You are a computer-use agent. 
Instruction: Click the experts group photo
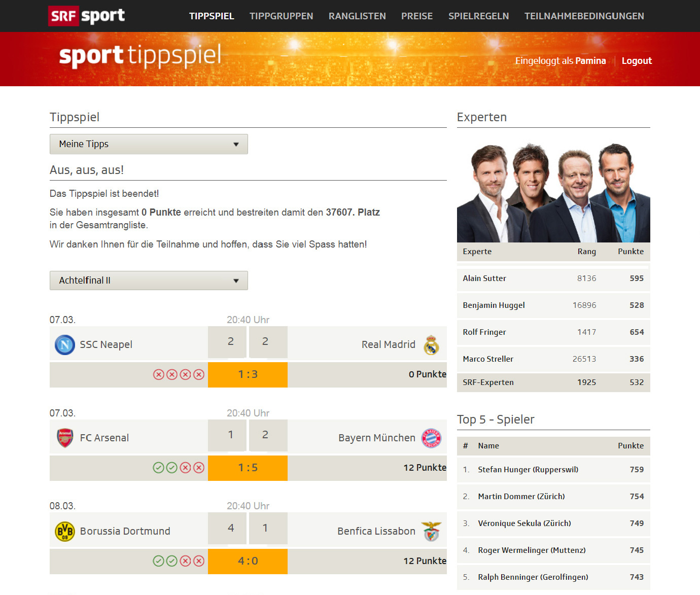pyautogui.click(x=553, y=192)
